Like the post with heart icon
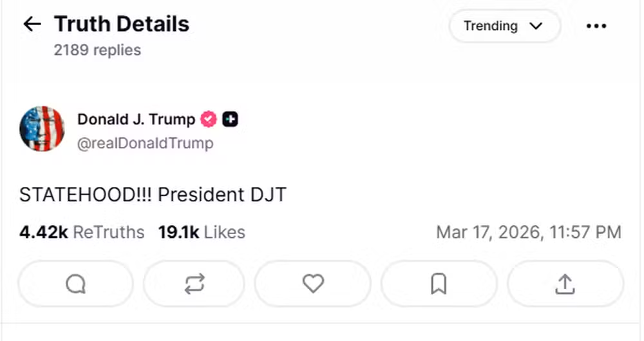The height and width of the screenshot is (341, 644). pos(313,284)
